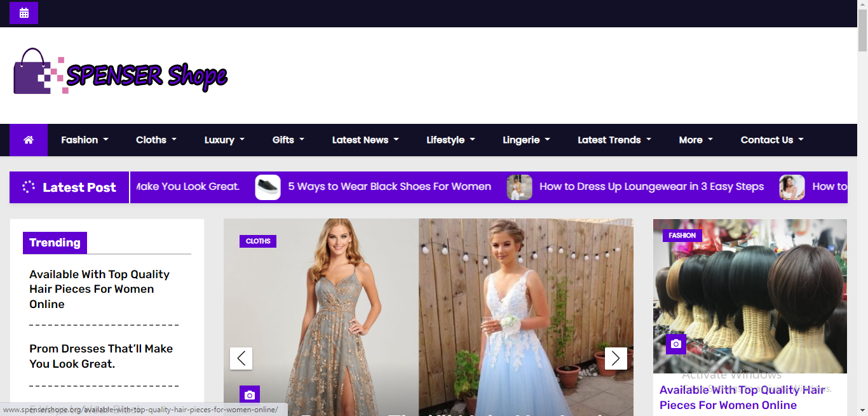The height and width of the screenshot is (416, 868).
Task: Click the 'Trending' section heading
Action: 55,243
